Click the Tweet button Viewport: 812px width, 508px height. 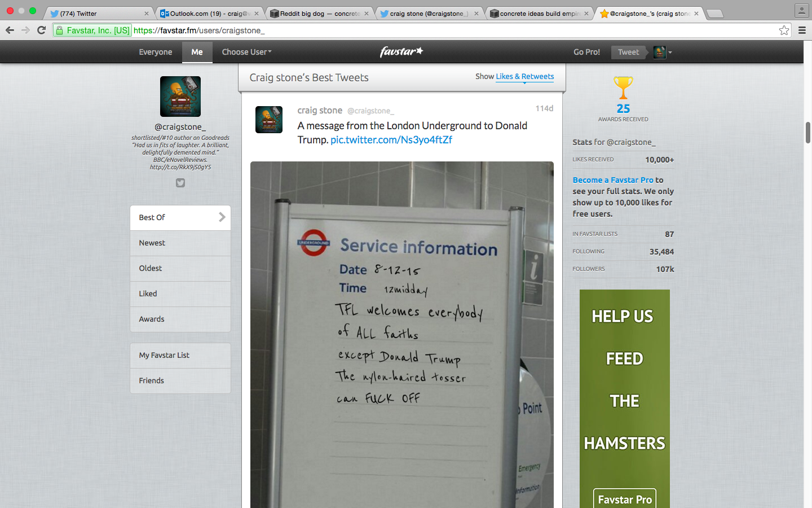click(628, 52)
